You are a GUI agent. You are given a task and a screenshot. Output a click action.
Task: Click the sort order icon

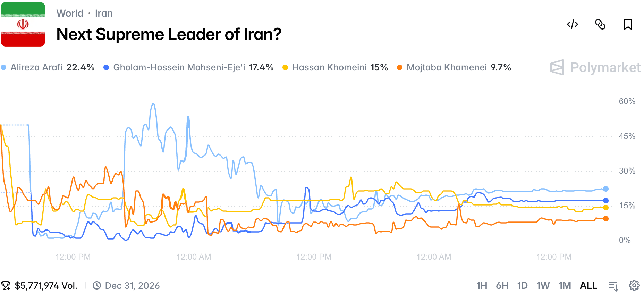point(613,286)
